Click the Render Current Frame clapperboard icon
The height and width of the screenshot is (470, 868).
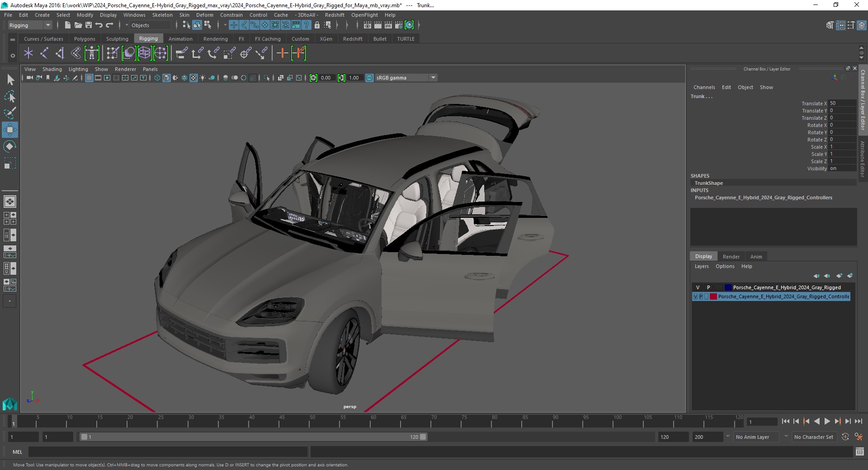tap(378, 25)
